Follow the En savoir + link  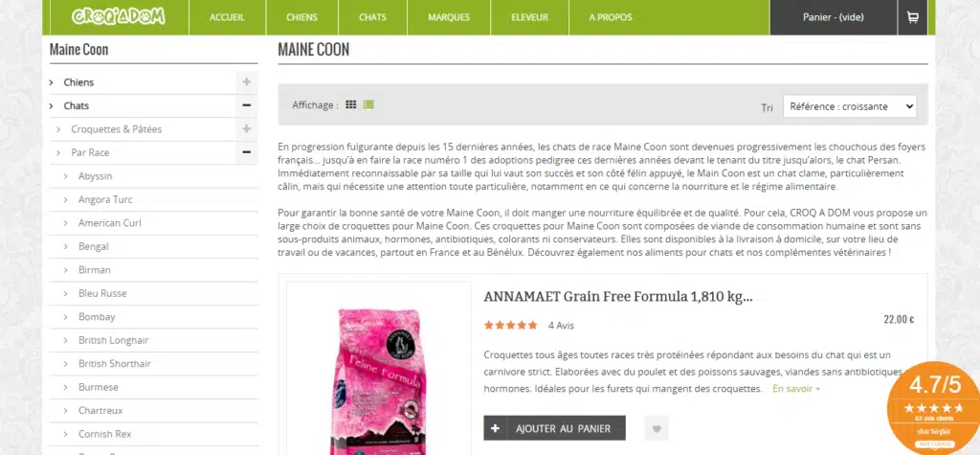796,389
